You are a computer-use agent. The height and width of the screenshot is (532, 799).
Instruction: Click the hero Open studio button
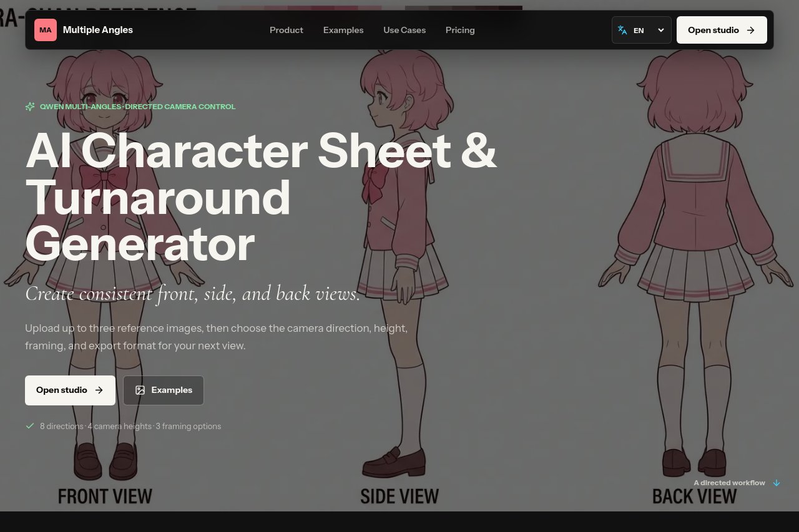(x=70, y=390)
